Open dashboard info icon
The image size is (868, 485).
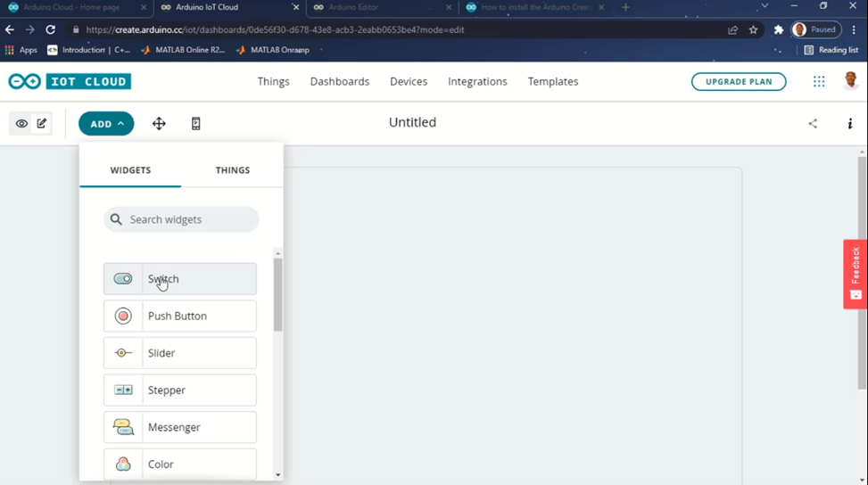coord(850,123)
